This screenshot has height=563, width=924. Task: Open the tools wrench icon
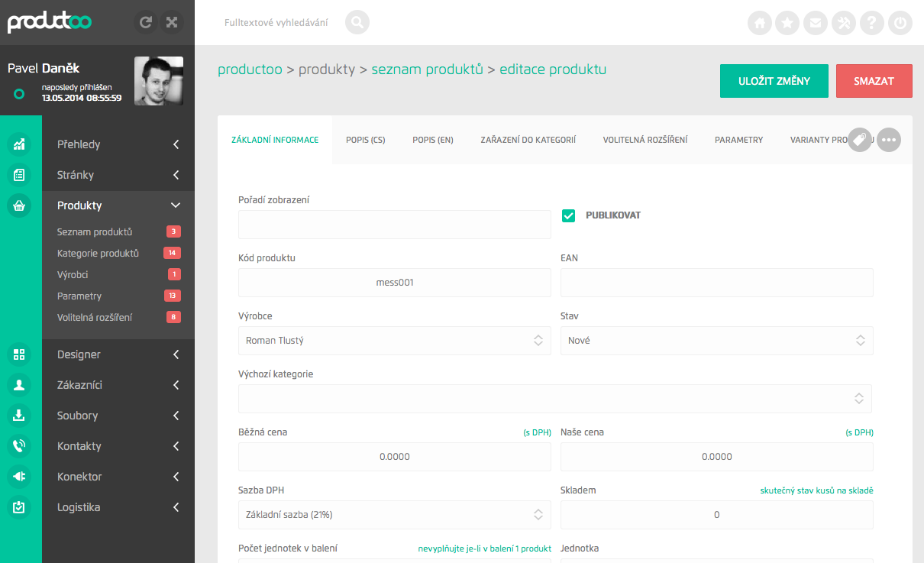click(844, 23)
